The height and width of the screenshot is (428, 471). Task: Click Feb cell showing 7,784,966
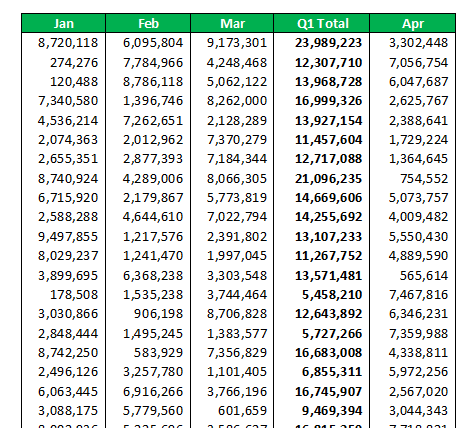point(148,62)
